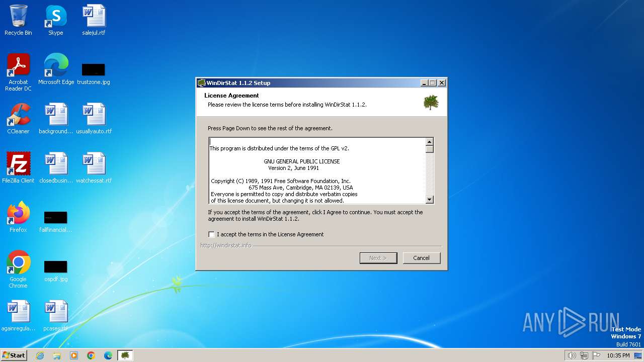Click the network tray icon

pyautogui.click(x=584, y=355)
